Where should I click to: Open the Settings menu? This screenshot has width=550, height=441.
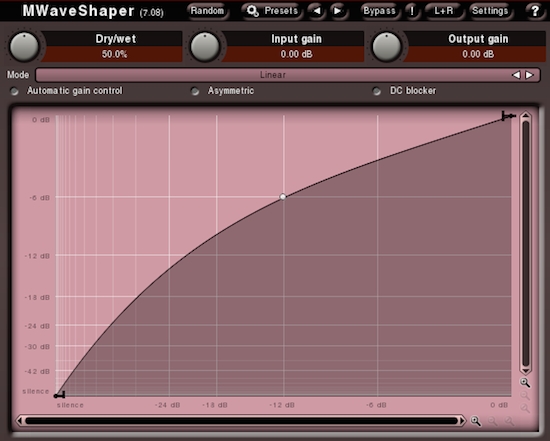click(490, 11)
